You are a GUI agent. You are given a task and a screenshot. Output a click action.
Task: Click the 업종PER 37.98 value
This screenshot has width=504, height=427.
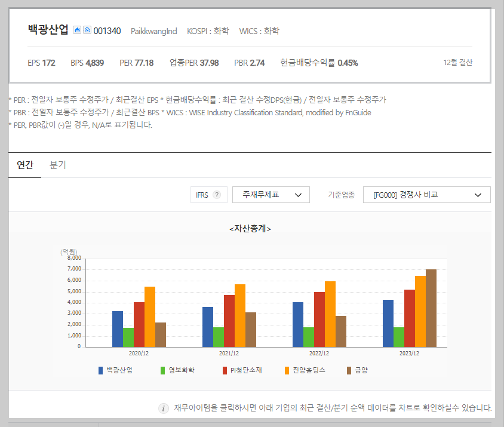tap(194, 63)
